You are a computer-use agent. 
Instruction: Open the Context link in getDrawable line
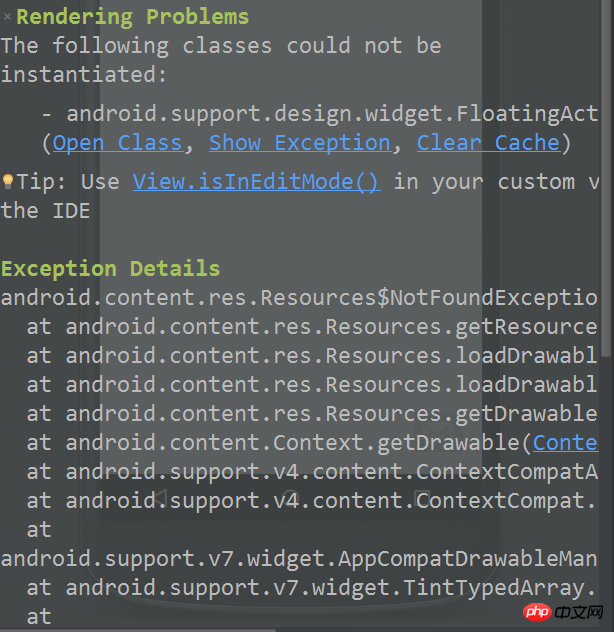565,443
